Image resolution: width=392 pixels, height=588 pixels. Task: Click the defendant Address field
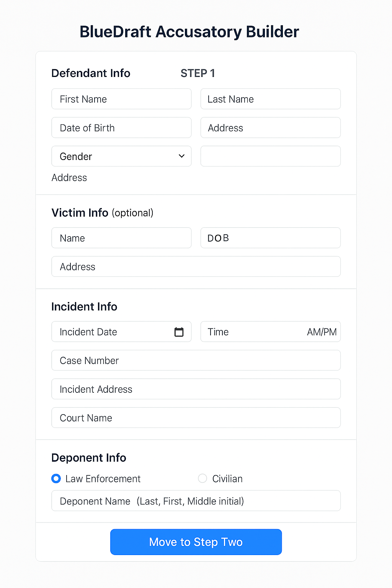pyautogui.click(x=270, y=128)
